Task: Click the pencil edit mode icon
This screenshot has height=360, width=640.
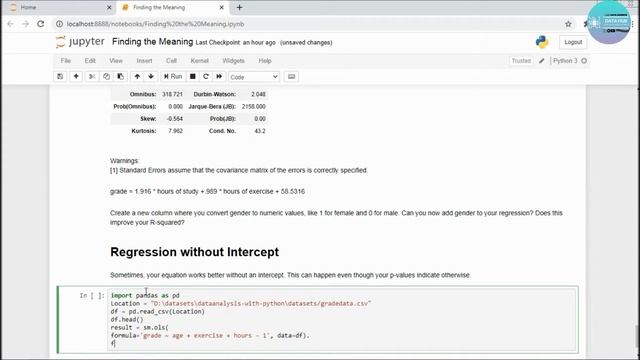Action: (x=542, y=61)
